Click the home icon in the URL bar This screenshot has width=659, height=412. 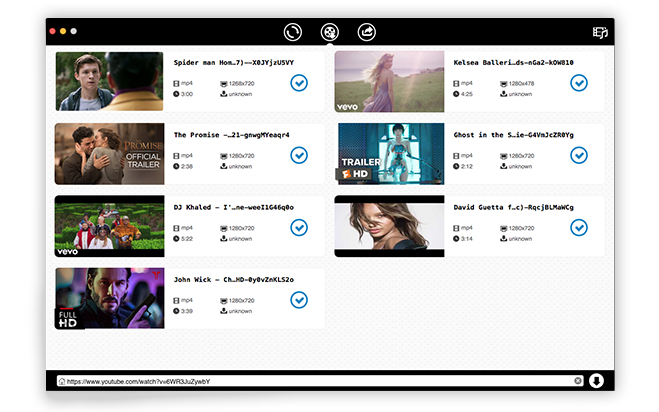pos(62,381)
